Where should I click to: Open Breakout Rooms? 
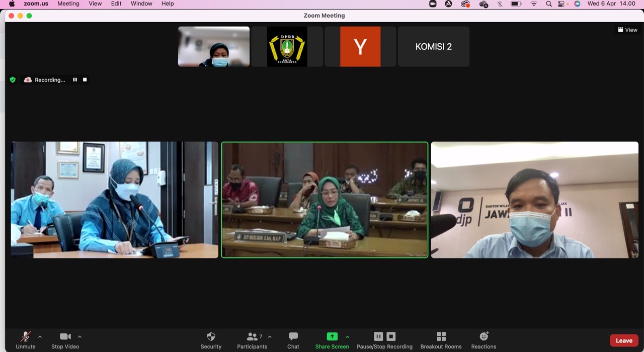click(x=441, y=337)
